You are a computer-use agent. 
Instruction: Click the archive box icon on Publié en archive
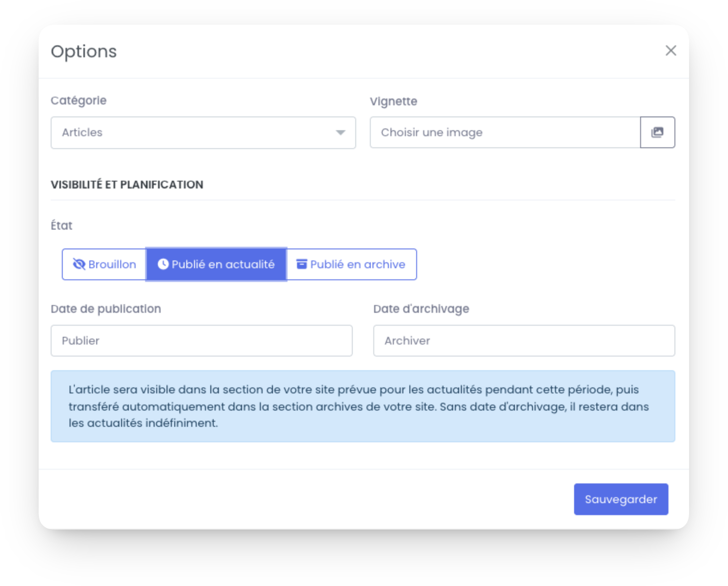pyautogui.click(x=302, y=264)
